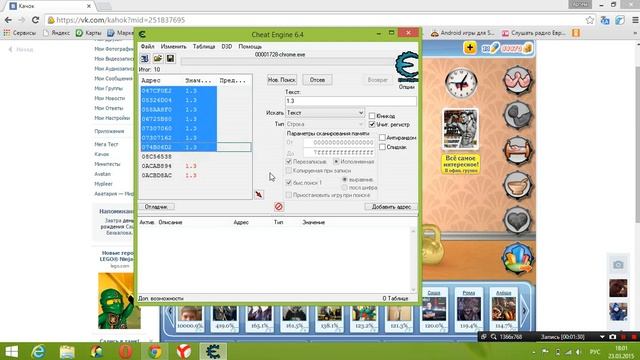Select the посл. цифра radio button
This screenshot has width=640, height=360.
[344, 187]
